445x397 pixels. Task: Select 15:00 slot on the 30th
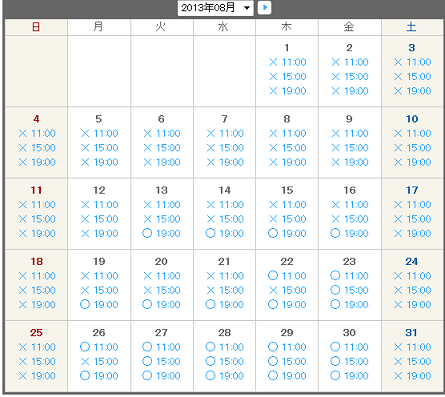349,361
